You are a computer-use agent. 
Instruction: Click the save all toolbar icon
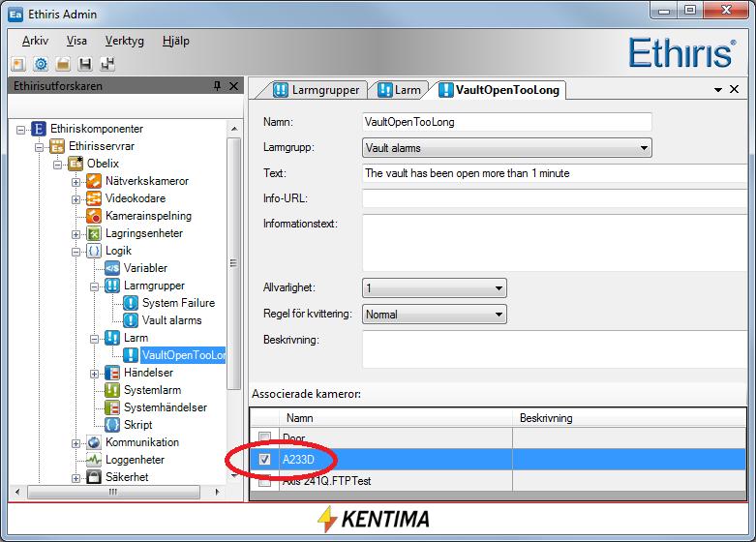tap(107, 64)
